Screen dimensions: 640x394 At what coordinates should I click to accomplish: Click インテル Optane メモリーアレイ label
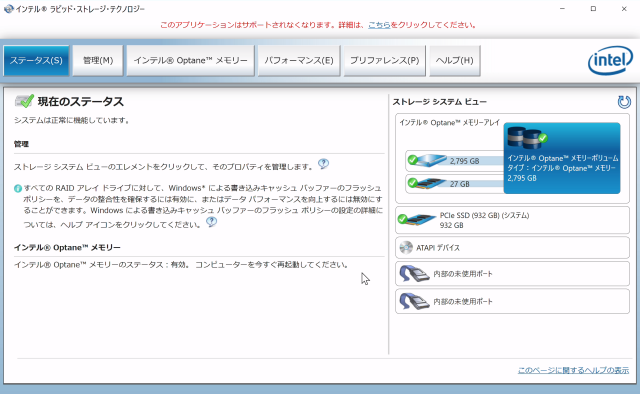(449, 122)
